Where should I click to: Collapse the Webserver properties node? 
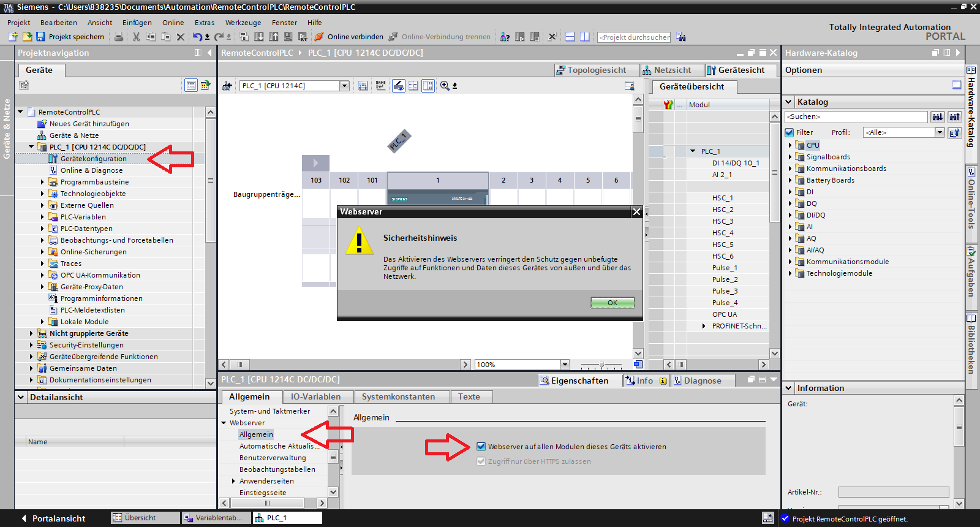tap(224, 423)
